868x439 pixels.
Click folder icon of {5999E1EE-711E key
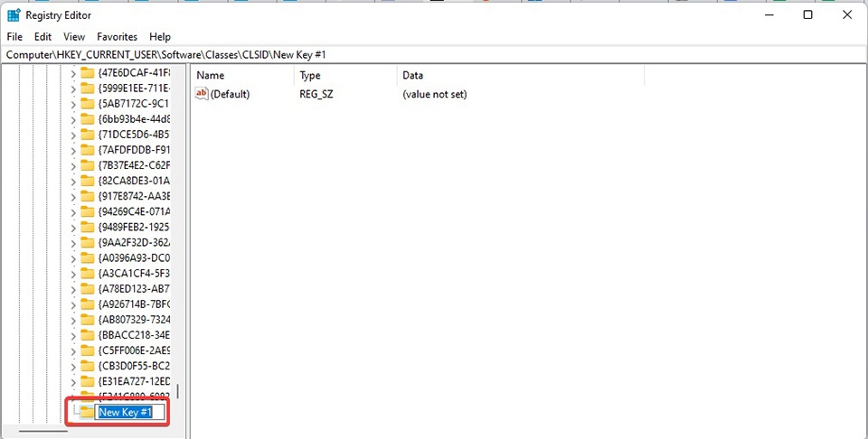click(87, 88)
